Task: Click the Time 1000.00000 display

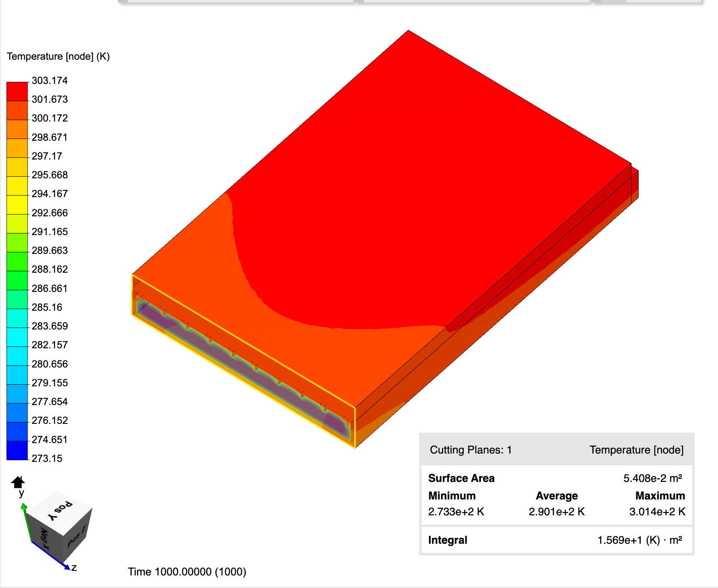Action: pyautogui.click(x=187, y=571)
